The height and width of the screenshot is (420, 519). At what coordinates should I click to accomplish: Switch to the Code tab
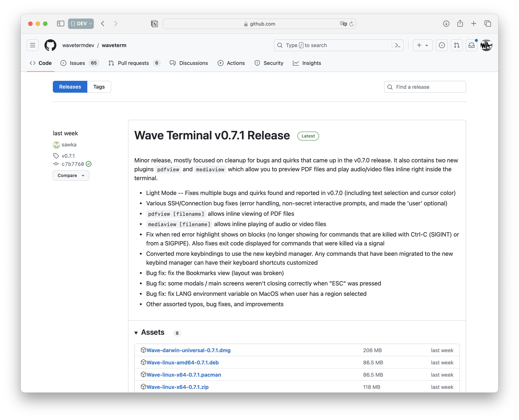pyautogui.click(x=41, y=63)
